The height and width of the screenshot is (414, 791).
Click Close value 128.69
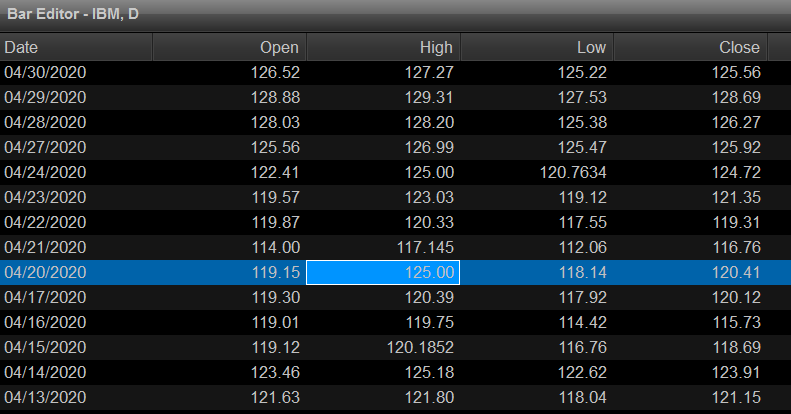tap(736, 97)
